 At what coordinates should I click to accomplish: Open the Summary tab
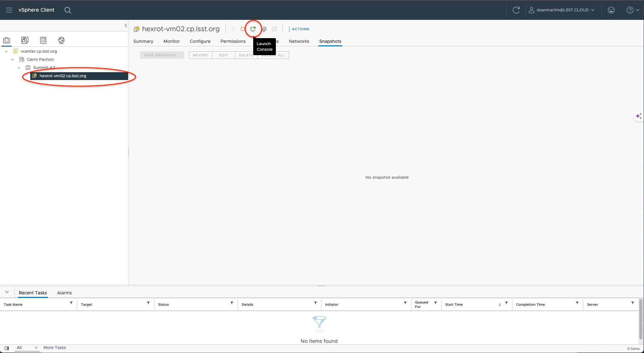[143, 41]
